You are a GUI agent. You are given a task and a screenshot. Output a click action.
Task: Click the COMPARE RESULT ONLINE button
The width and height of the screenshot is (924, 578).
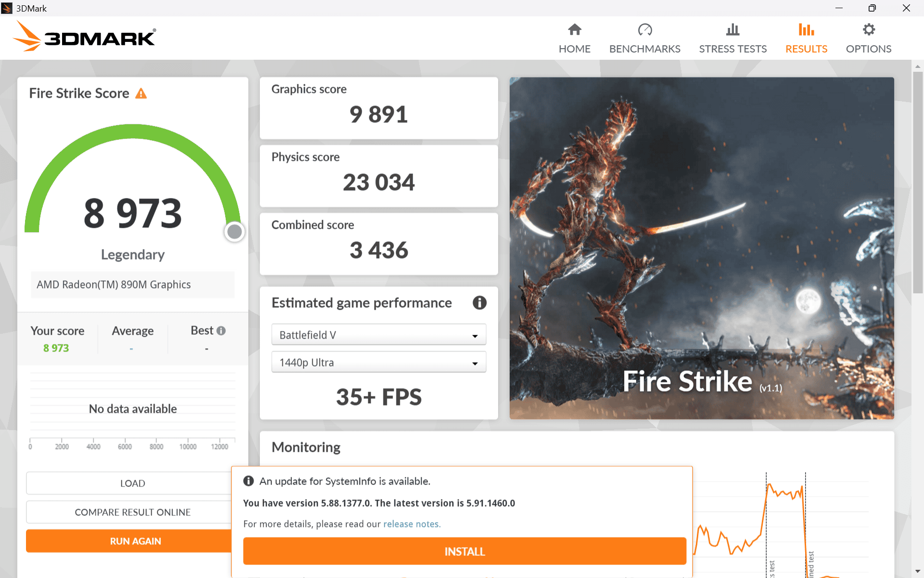pos(132,512)
